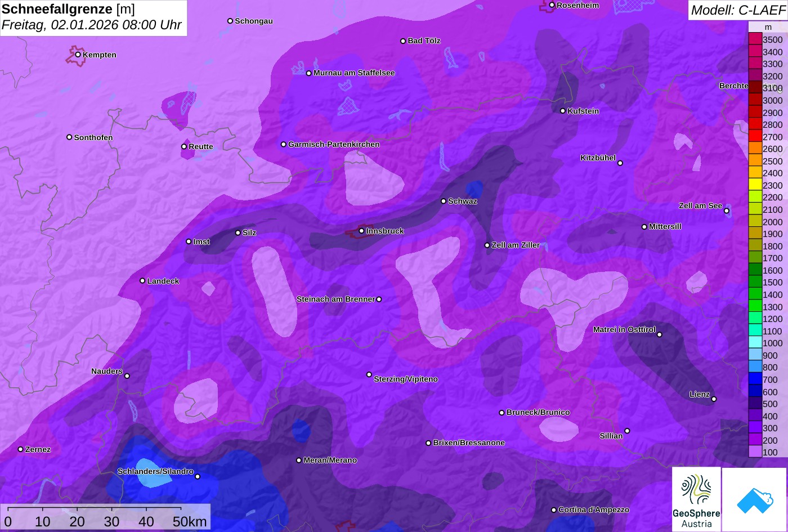The height and width of the screenshot is (532, 788).
Task: Click the Kempten city marker dot
Action: (x=78, y=55)
